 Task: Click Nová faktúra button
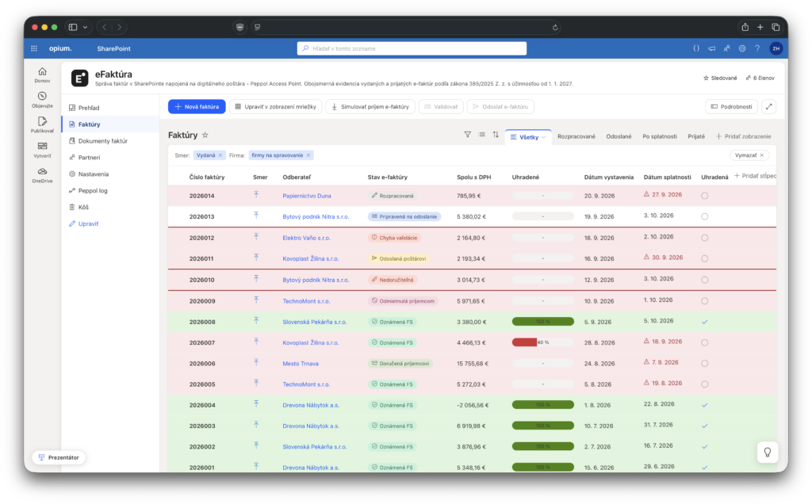tap(197, 107)
